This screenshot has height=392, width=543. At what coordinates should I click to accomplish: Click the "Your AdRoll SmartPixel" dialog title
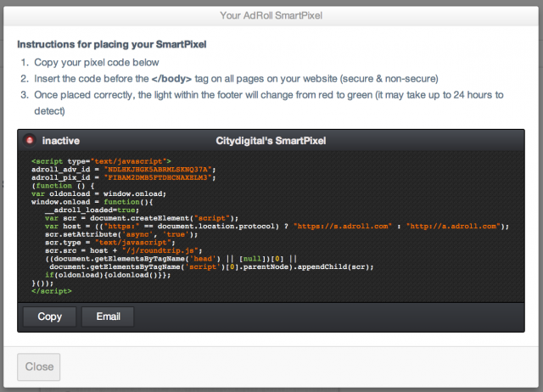coord(271,14)
